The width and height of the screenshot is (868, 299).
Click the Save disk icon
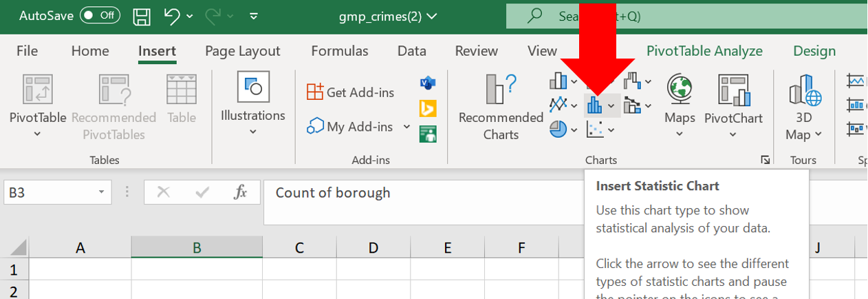click(142, 16)
